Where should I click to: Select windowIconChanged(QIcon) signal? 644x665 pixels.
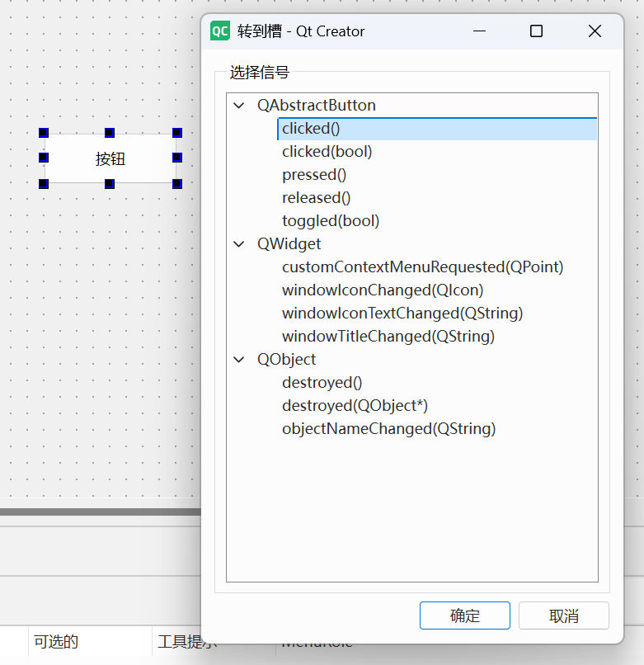tap(383, 290)
